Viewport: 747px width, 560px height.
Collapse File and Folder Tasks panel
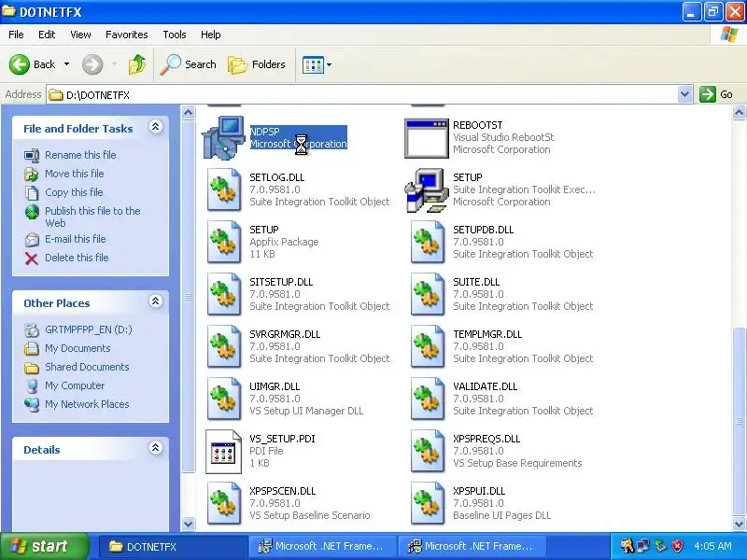(156, 127)
